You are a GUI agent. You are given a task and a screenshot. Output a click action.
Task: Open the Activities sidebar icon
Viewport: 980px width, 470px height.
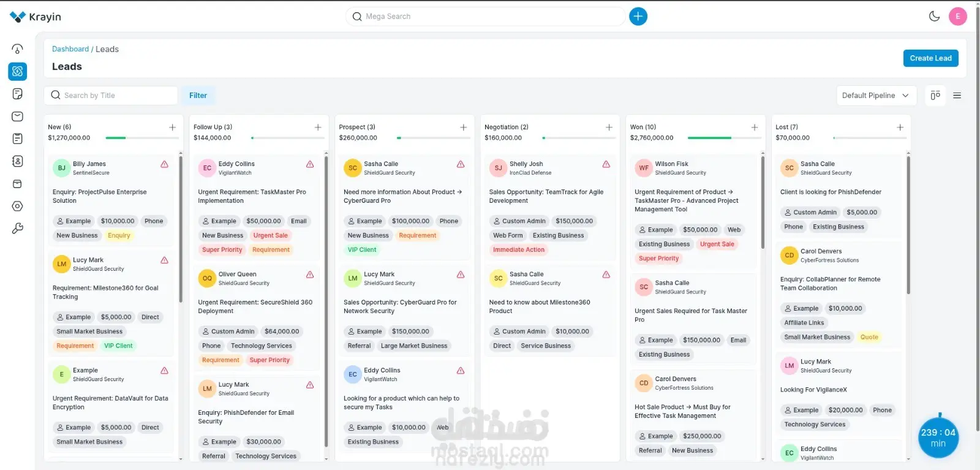point(18,138)
